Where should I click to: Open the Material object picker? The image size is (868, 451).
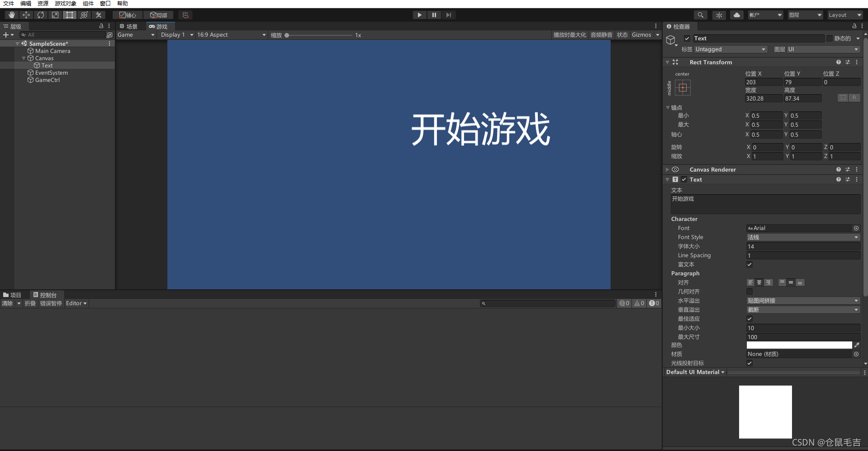click(x=856, y=354)
